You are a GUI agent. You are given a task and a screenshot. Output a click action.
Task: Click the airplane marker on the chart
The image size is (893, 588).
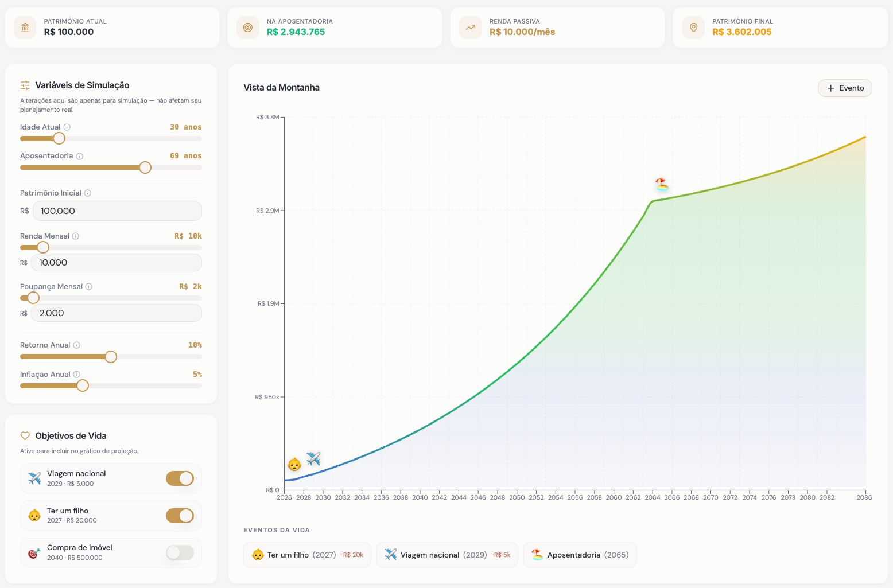tap(313, 458)
